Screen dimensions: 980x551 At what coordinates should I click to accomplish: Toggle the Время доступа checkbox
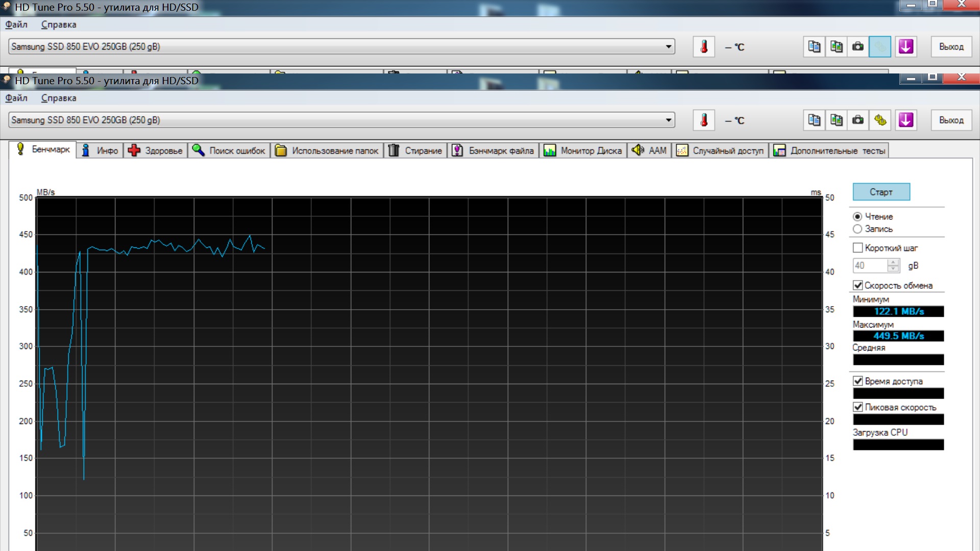click(858, 381)
